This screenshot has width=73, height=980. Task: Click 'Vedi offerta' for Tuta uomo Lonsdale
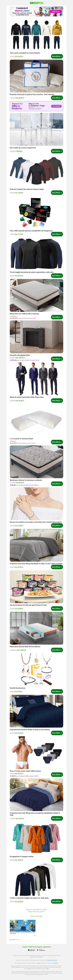(57, 56)
